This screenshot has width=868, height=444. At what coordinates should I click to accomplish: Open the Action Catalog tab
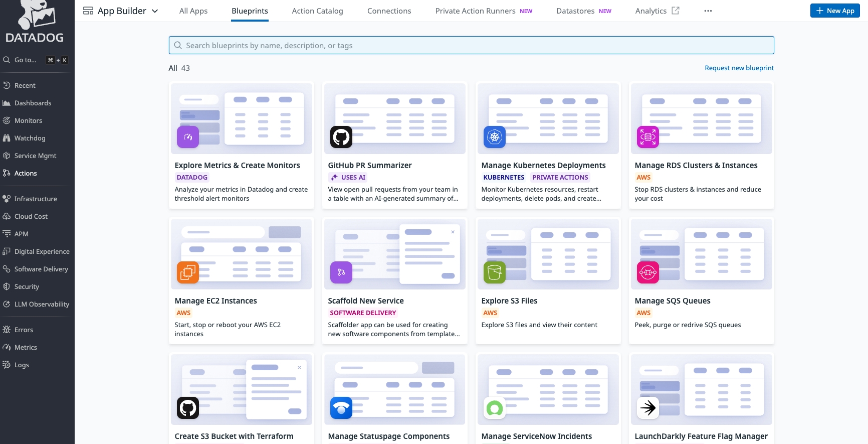point(317,11)
